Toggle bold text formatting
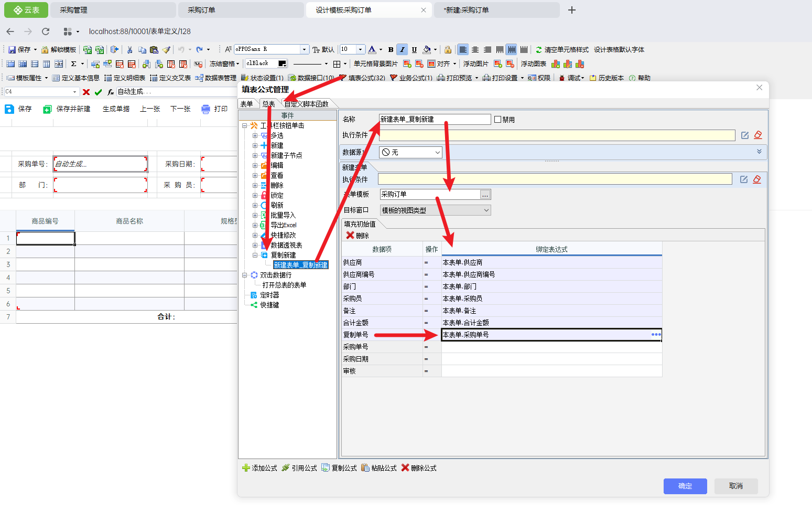 point(391,50)
